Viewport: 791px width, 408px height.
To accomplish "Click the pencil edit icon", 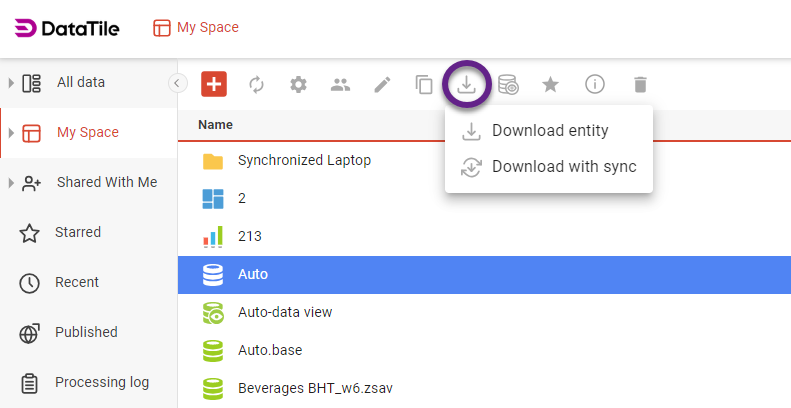I will pyautogui.click(x=382, y=85).
